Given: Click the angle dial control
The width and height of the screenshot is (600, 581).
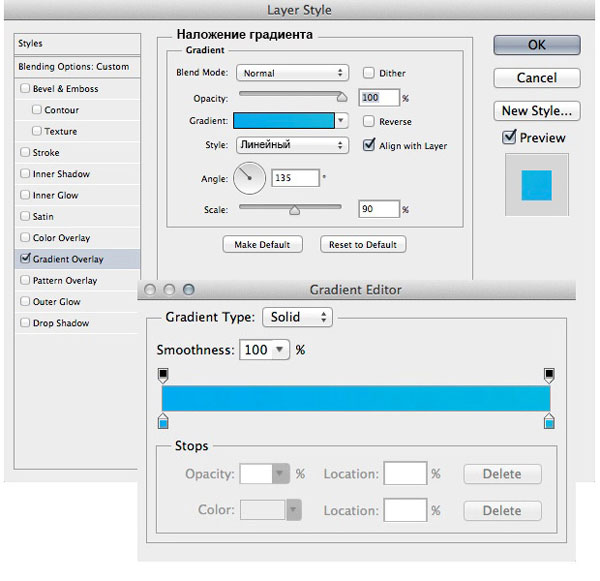Looking at the screenshot, I should click(249, 178).
